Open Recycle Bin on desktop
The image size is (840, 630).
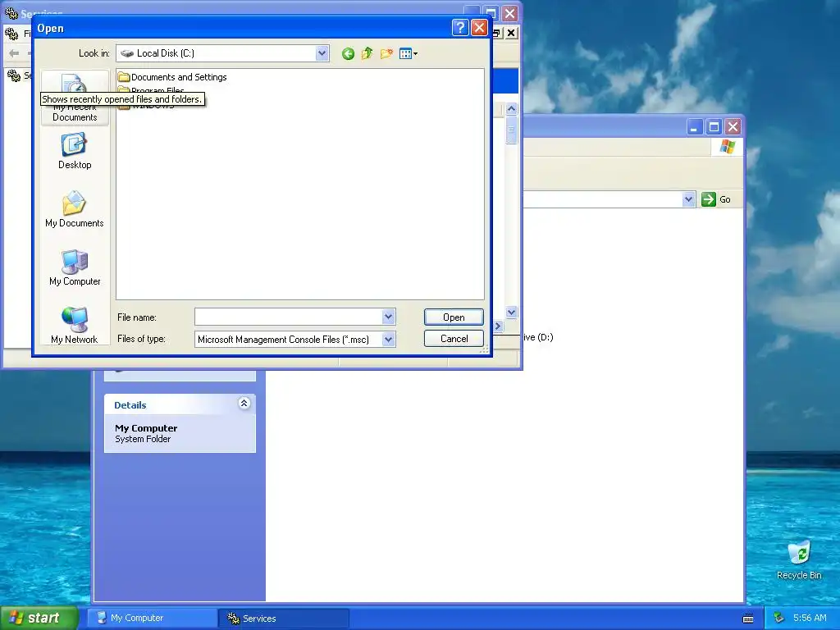click(x=799, y=559)
